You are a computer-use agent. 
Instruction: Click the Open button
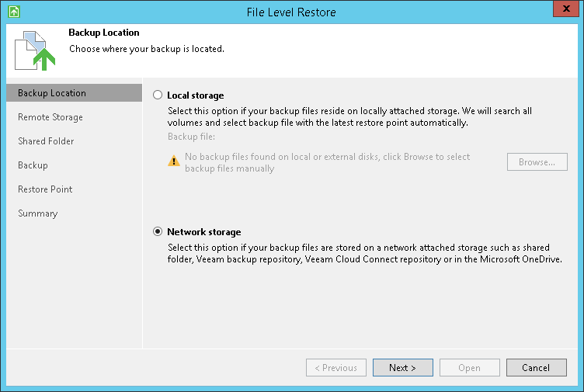469,368
